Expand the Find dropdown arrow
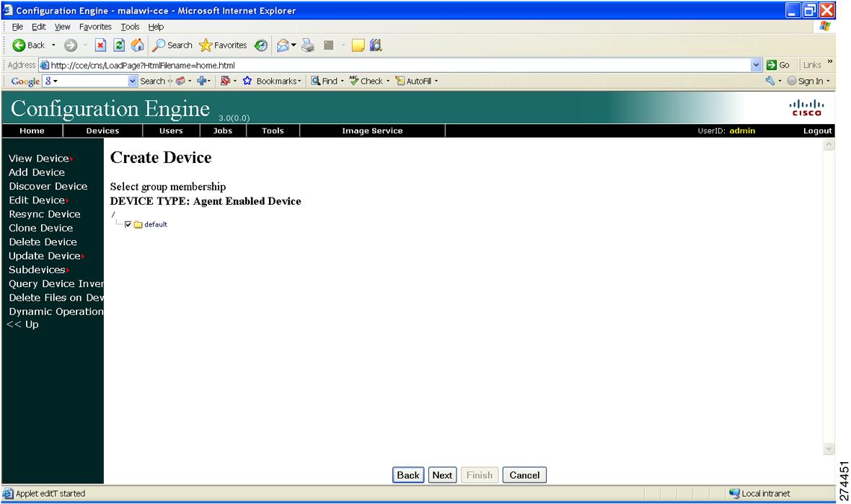This screenshot has width=851, height=504. pos(342,81)
